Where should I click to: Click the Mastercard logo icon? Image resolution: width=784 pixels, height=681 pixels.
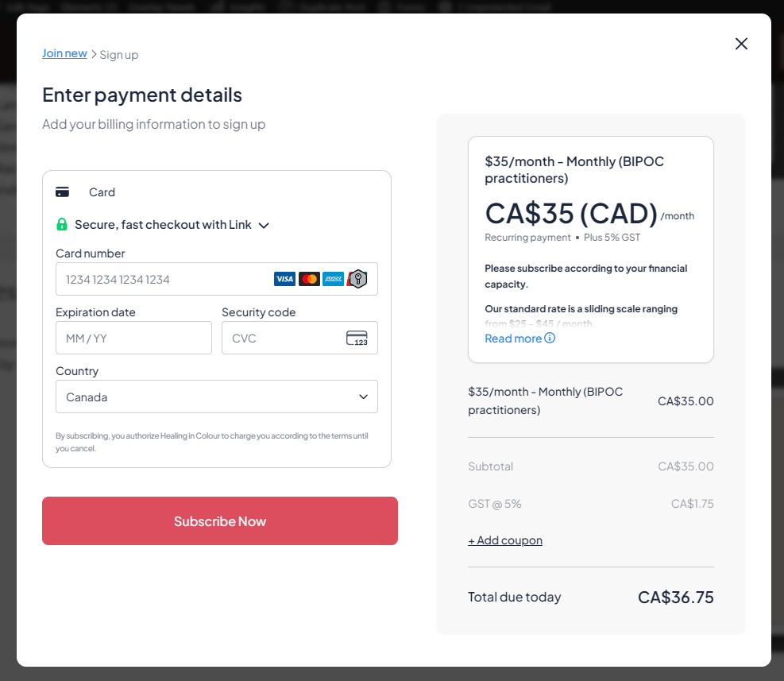[309, 279]
